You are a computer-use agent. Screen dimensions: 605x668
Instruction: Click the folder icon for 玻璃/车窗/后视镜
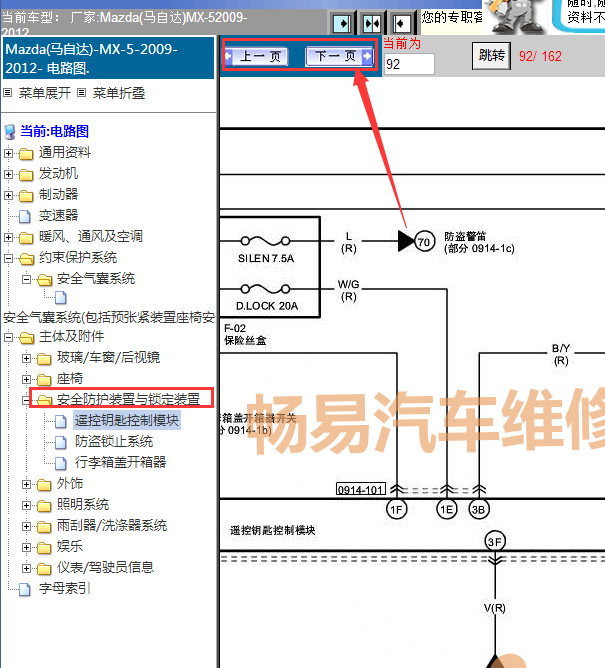pyautogui.click(x=44, y=359)
